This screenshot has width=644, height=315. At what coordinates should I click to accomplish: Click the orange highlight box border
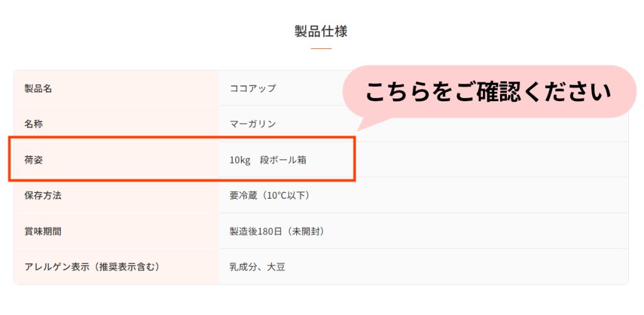(182, 138)
